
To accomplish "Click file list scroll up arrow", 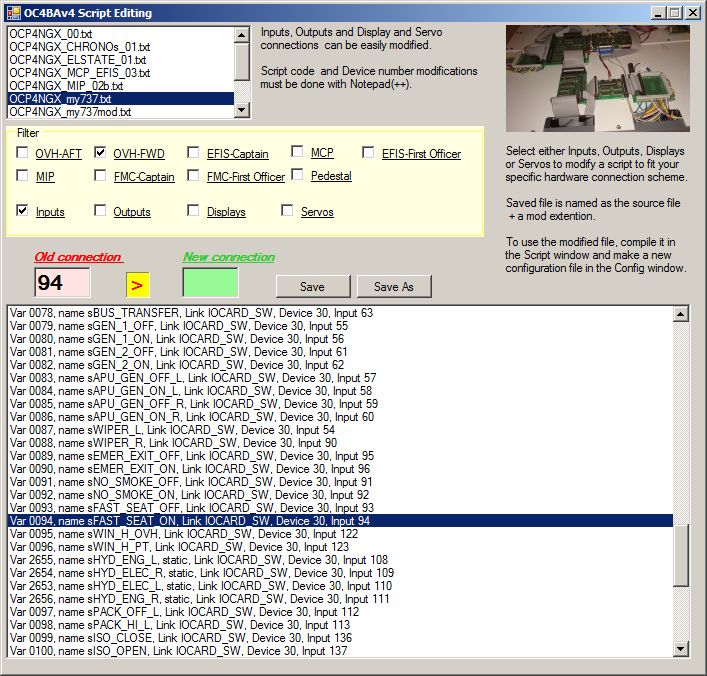I will click(x=242, y=35).
